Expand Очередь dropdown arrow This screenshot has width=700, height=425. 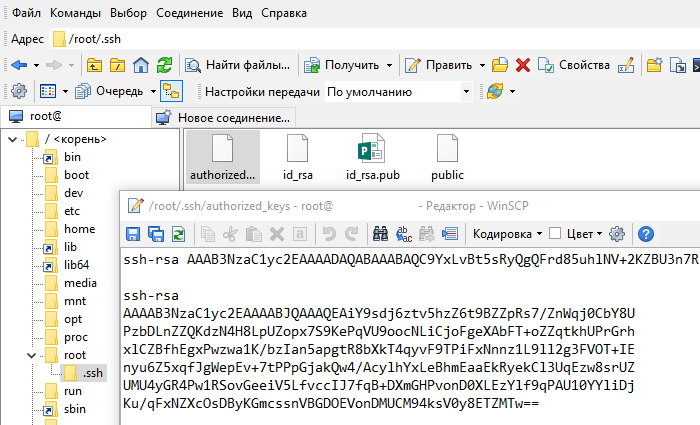pyautogui.click(x=153, y=92)
